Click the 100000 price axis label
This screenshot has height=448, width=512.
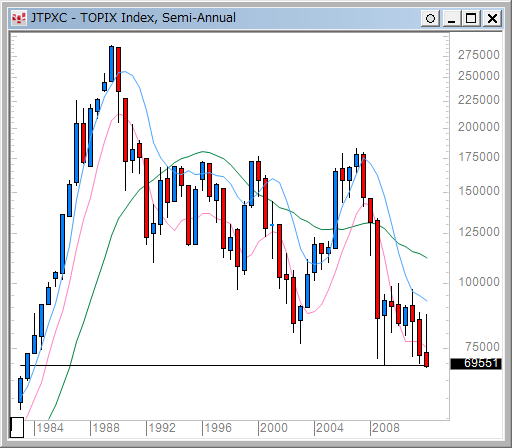tap(479, 282)
